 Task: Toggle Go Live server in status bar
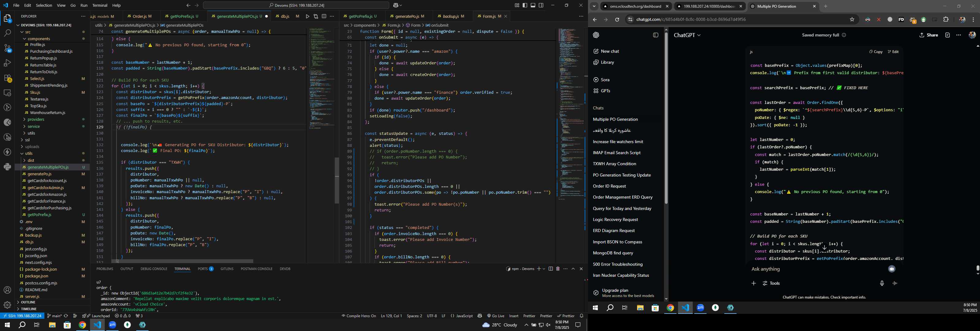pyautogui.click(x=495, y=316)
